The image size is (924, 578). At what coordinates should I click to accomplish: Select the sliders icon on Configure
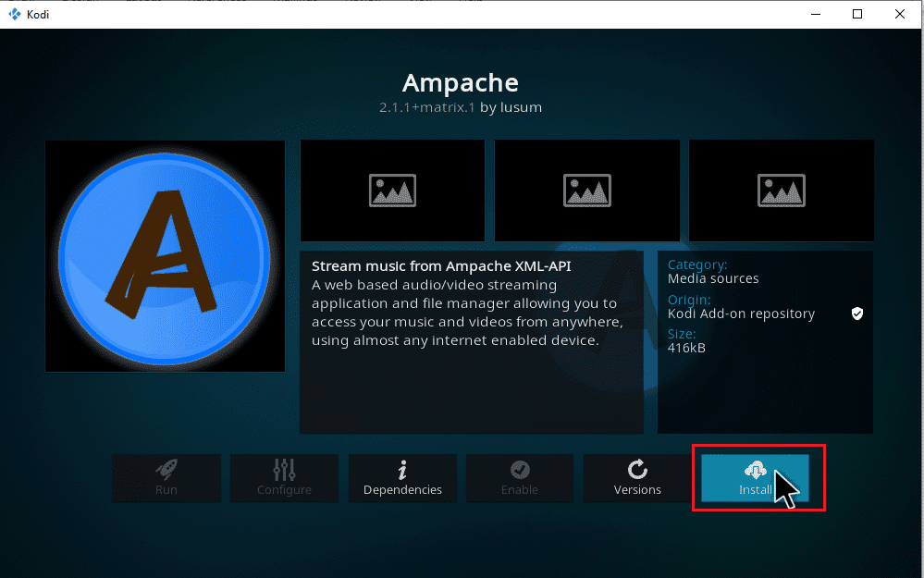(284, 469)
